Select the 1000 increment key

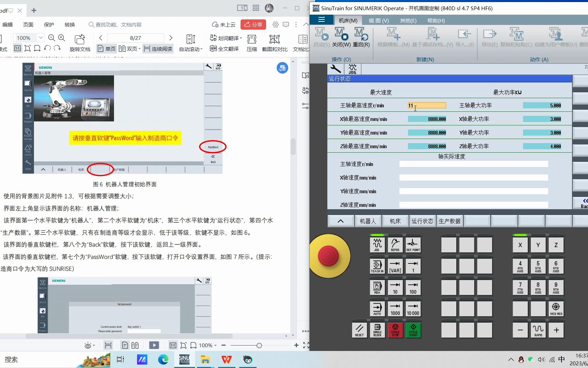point(395,309)
